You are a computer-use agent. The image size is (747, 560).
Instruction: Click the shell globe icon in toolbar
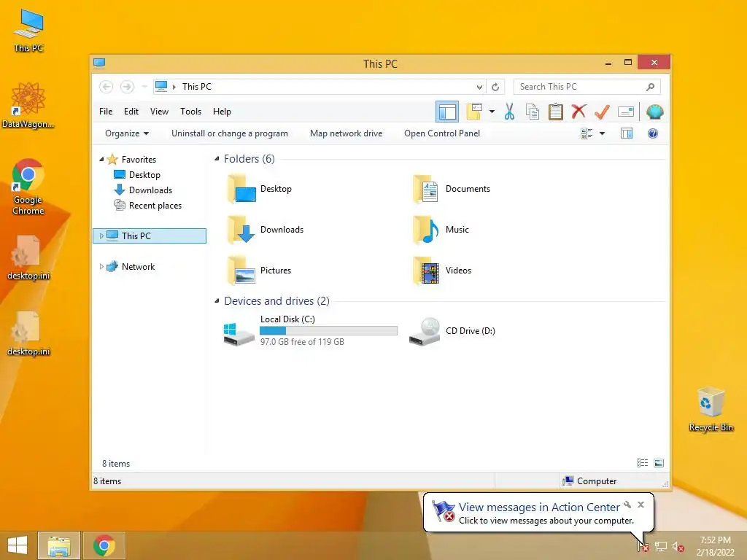pos(654,112)
